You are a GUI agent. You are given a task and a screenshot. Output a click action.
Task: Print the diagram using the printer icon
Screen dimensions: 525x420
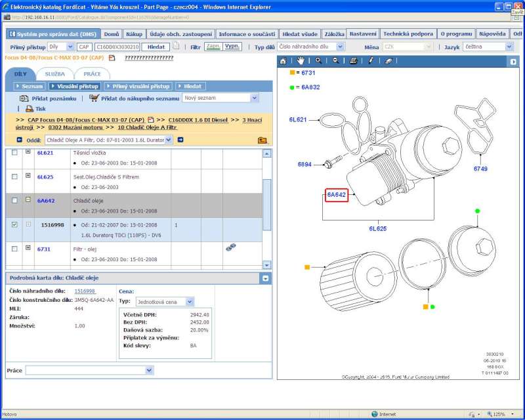(353, 60)
